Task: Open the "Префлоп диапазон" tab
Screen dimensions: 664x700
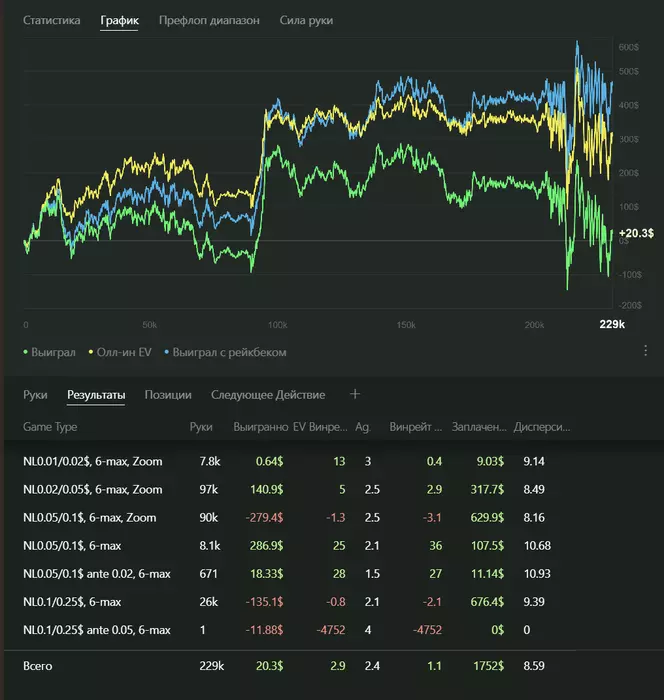Action: pos(209,20)
